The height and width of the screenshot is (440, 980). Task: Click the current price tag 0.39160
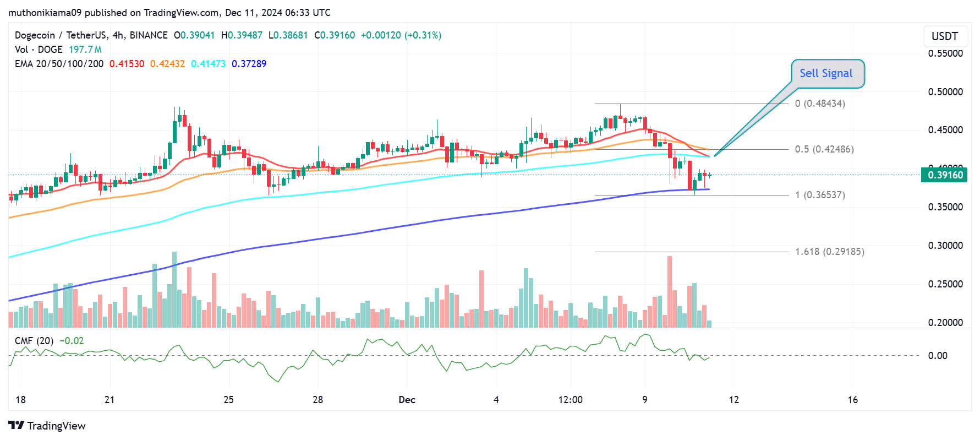(x=945, y=175)
